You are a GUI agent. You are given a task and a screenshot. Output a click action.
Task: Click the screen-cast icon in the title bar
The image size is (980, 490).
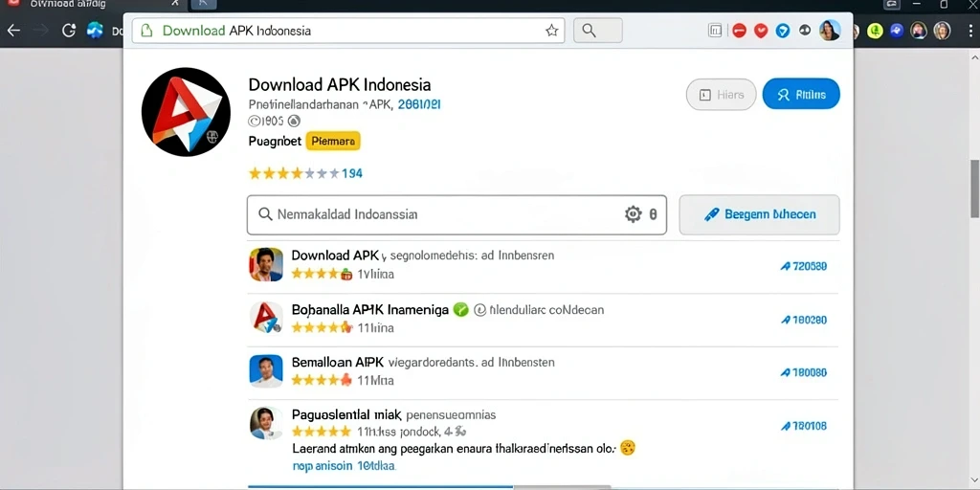pyautogui.click(x=892, y=4)
